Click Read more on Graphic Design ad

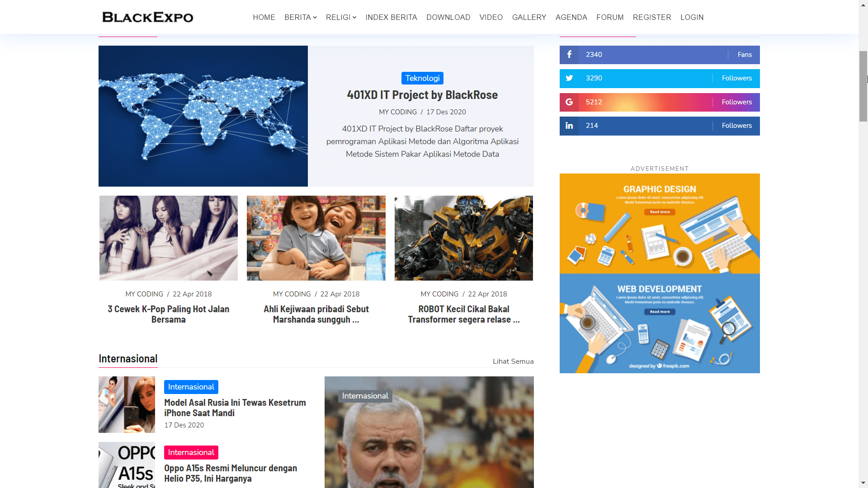click(x=660, y=212)
